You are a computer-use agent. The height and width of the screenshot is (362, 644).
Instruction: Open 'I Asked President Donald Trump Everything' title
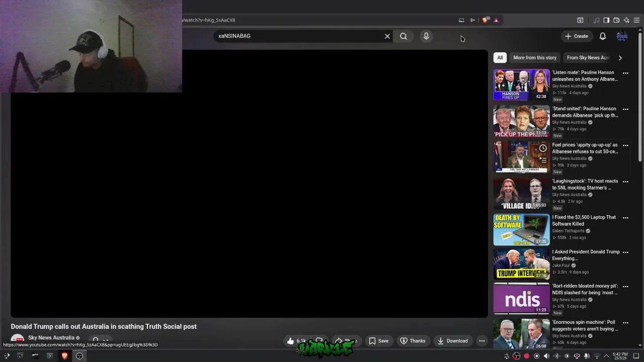(x=586, y=255)
